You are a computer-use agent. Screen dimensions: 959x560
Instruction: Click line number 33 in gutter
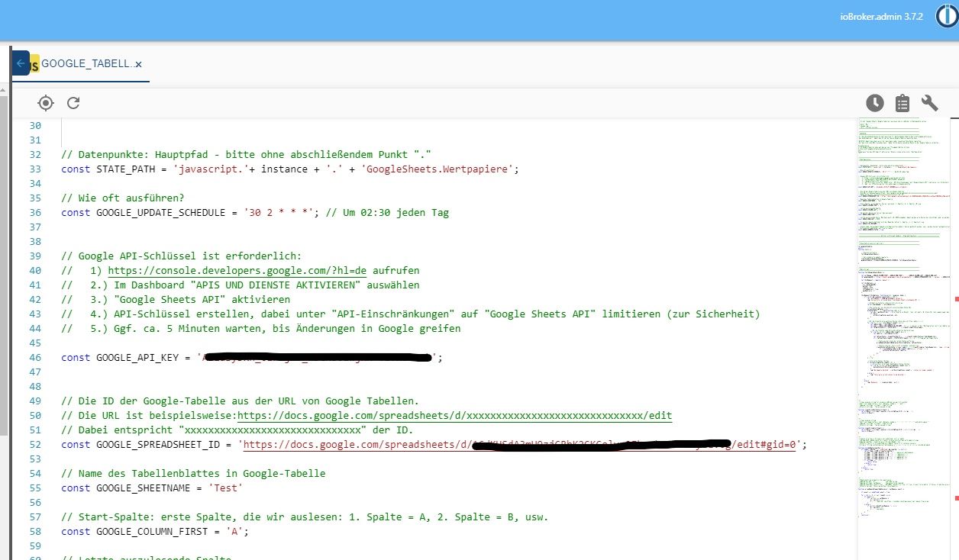tap(34, 169)
